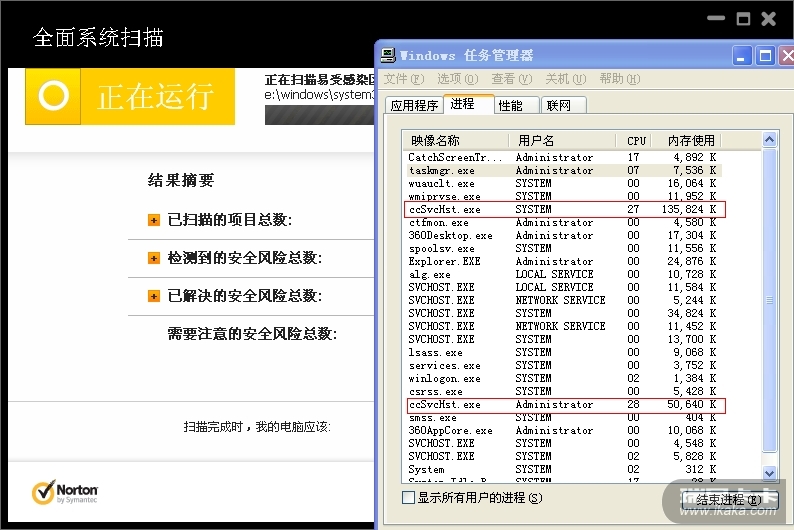Select the Explorer.EXE process
The width and height of the screenshot is (794, 530).
pos(563,262)
